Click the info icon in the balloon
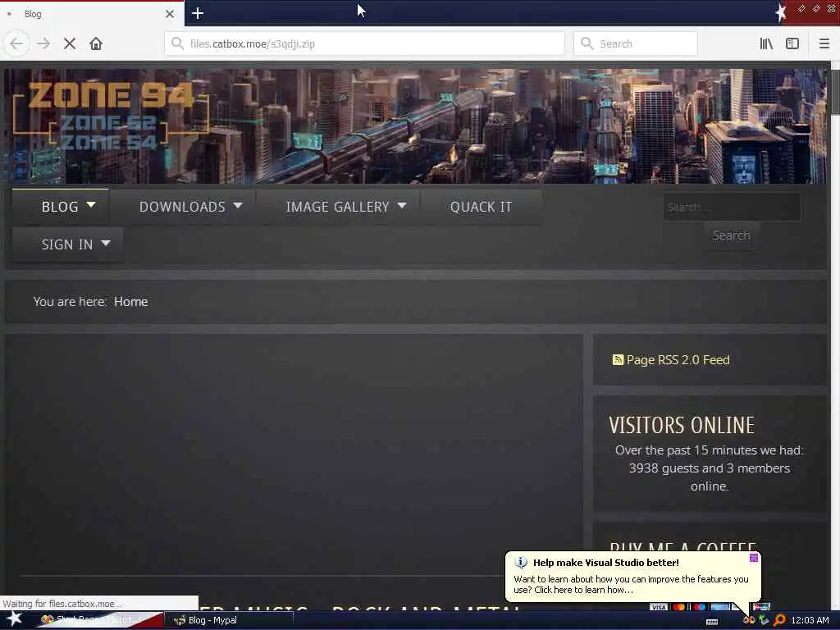 pyautogui.click(x=521, y=563)
